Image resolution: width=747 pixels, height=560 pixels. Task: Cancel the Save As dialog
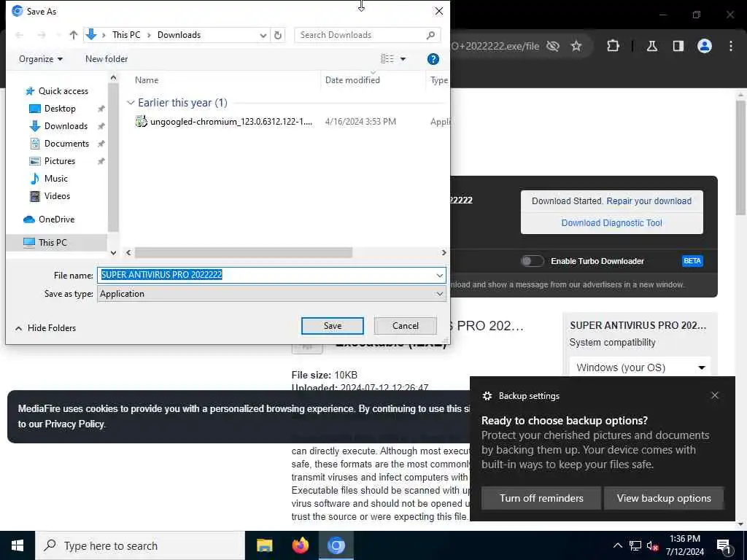pyautogui.click(x=406, y=326)
